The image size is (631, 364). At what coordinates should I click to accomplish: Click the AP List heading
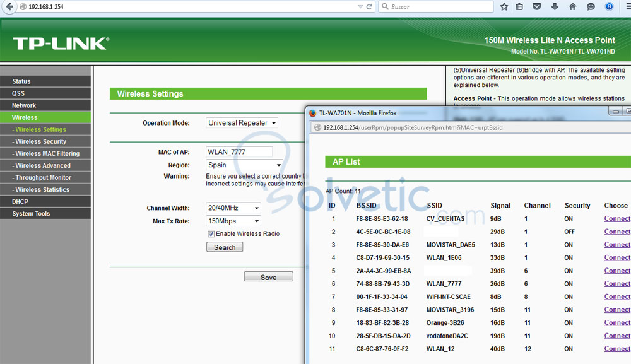(x=346, y=161)
